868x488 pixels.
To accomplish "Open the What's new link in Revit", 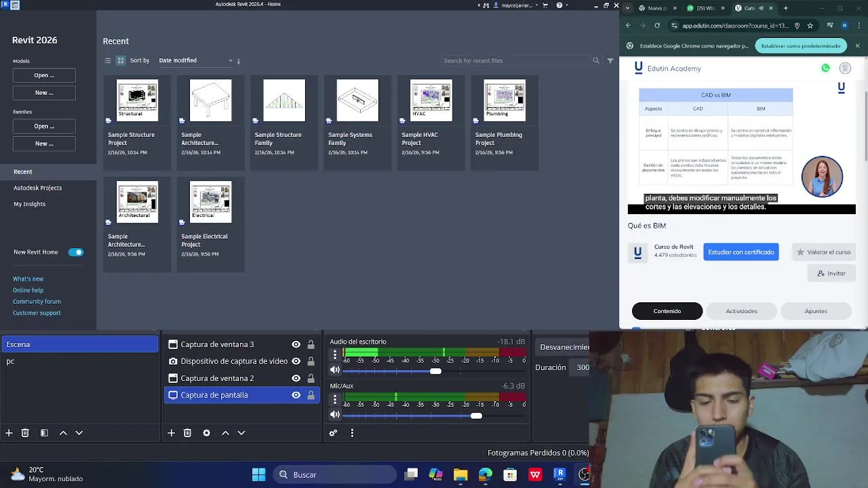I will pyautogui.click(x=28, y=279).
